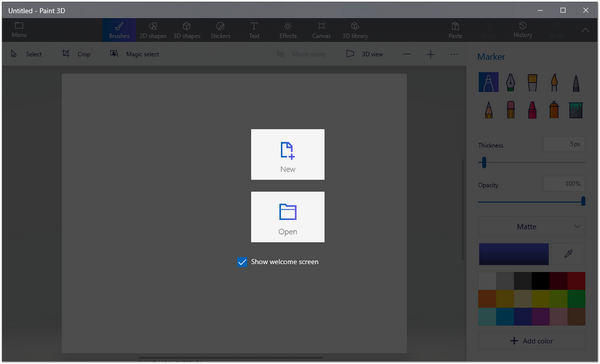The width and height of the screenshot is (600, 364).
Task: Open an existing file with the Open tile
Action: click(287, 217)
